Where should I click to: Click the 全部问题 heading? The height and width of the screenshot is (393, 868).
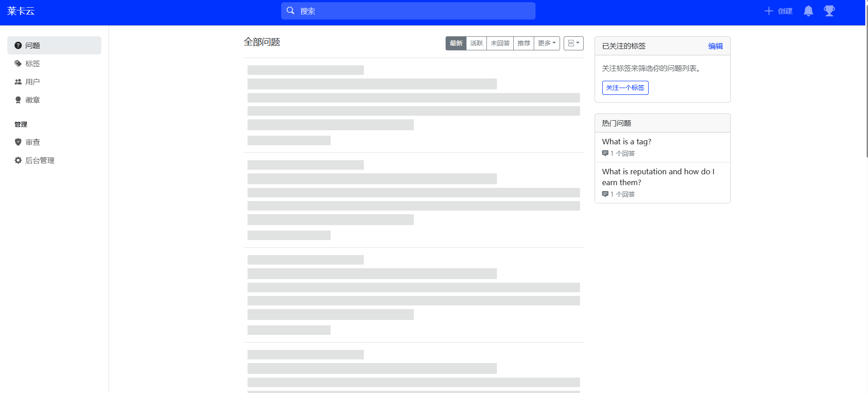tap(262, 42)
